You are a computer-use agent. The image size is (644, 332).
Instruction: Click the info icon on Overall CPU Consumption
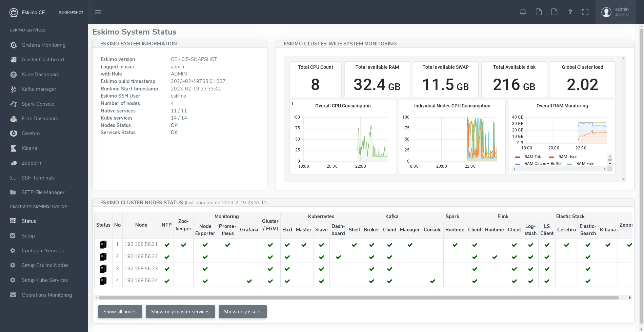pyautogui.click(x=293, y=104)
